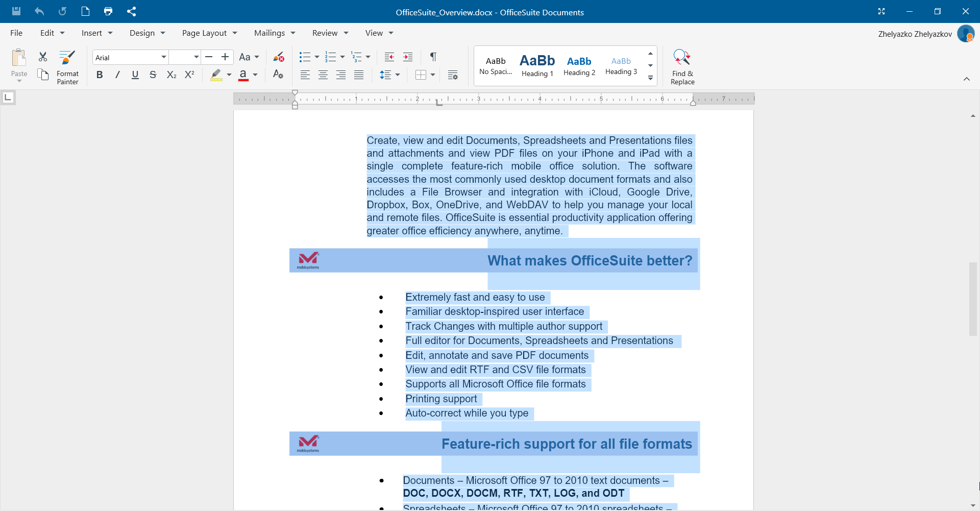
Task: Click the Share icon
Action: 131,11
